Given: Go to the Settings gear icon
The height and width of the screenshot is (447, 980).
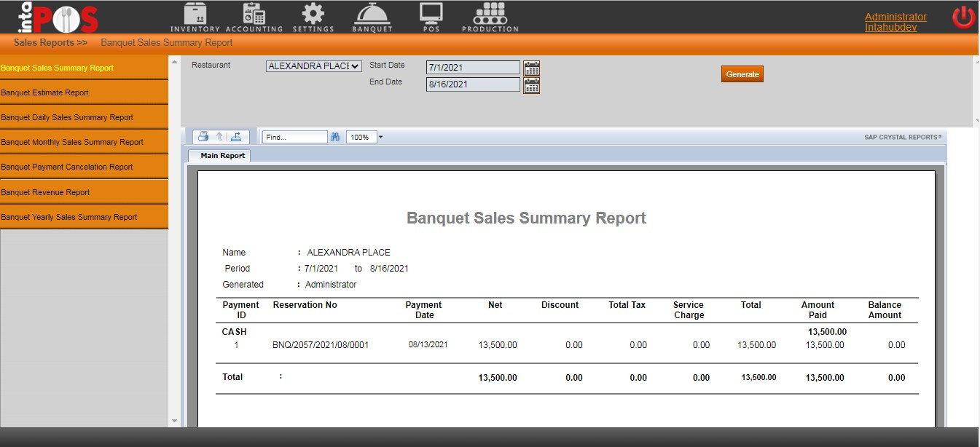Looking at the screenshot, I should 313,17.
